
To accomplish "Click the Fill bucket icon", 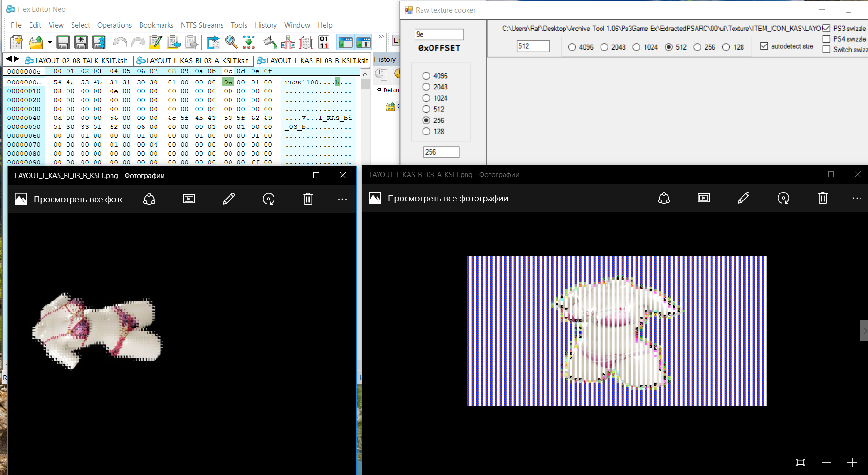I will 270,42.
